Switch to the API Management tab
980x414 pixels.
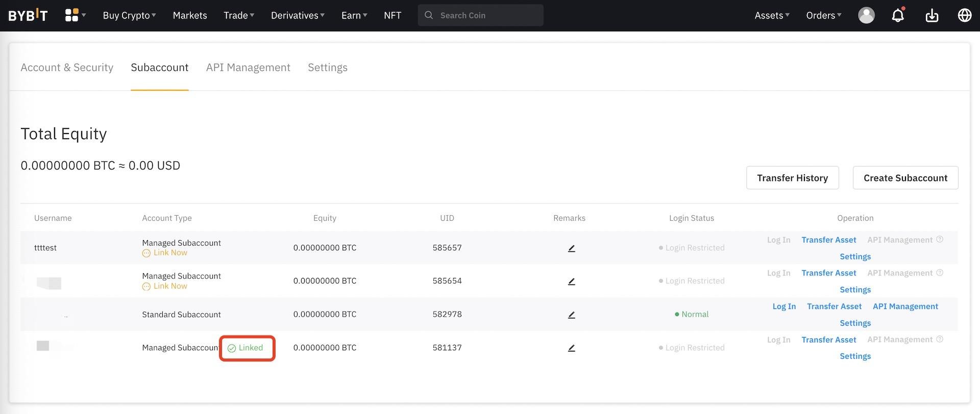click(248, 67)
